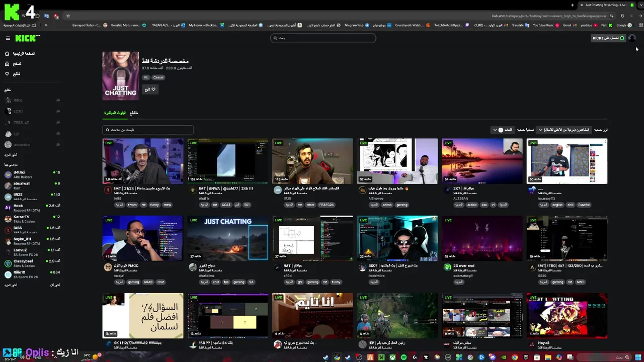Screen dimensions: 644x362
Task: Open KarrarTV recommended channel
Action: pyautogui.click(x=32, y=219)
